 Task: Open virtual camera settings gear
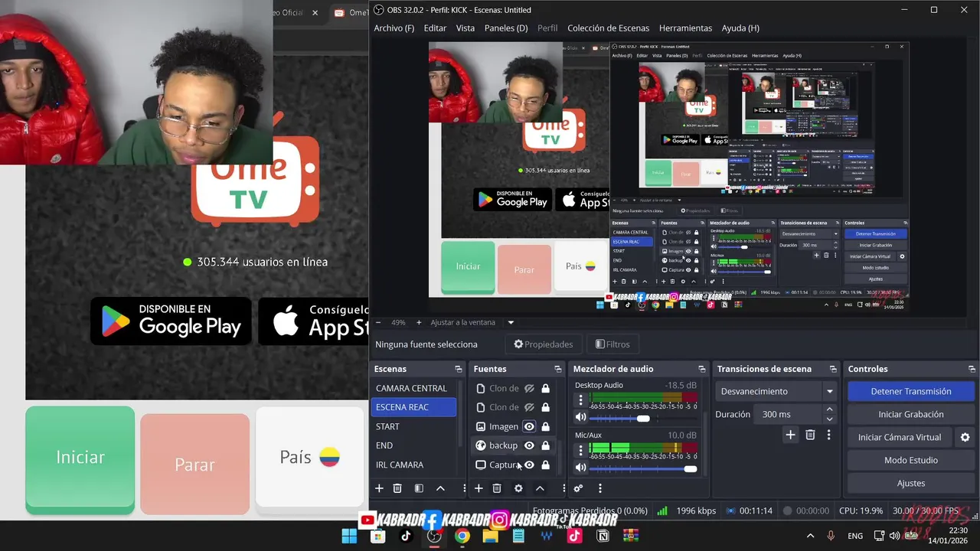(965, 437)
